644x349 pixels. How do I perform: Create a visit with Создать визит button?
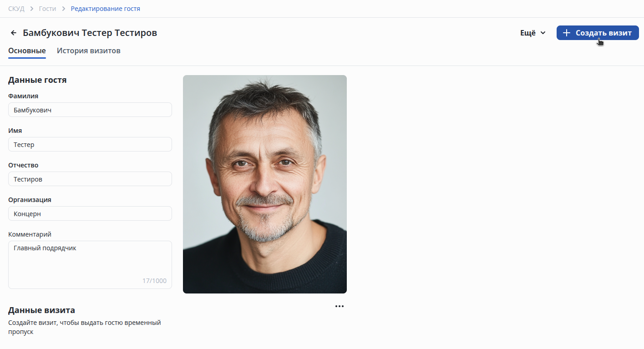598,33
